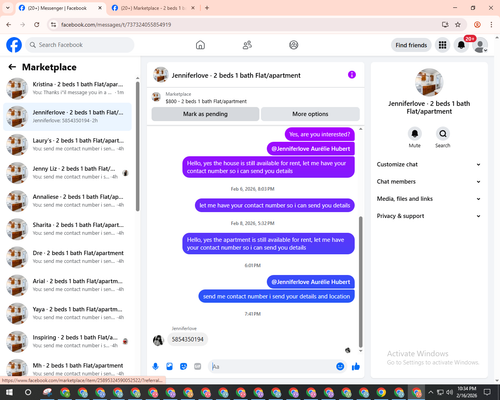Expand Chat members section

[x=429, y=182]
